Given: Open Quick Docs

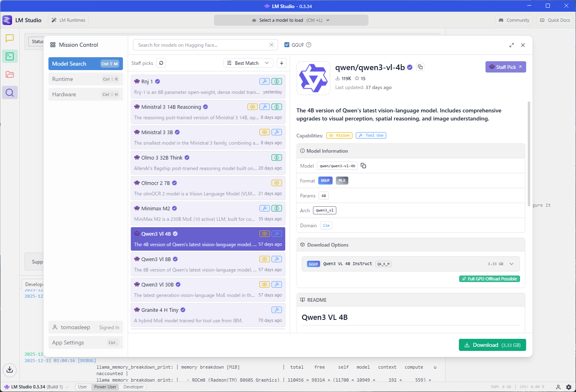Looking at the screenshot, I should [x=555, y=20].
